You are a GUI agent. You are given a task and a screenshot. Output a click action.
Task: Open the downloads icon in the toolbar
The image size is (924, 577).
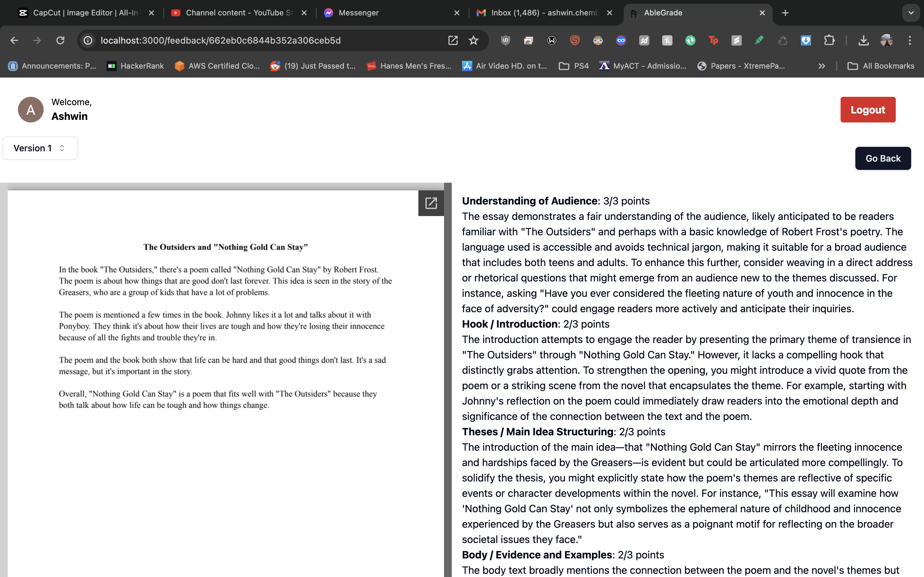pos(863,40)
